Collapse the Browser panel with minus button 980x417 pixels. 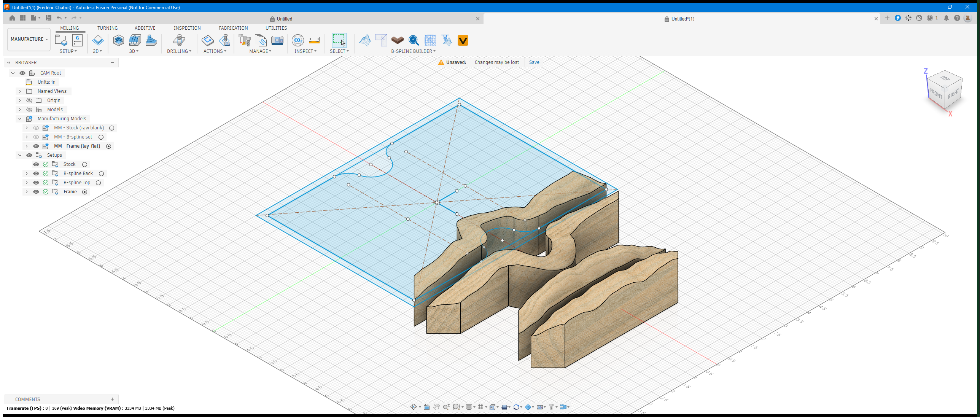tap(112, 62)
